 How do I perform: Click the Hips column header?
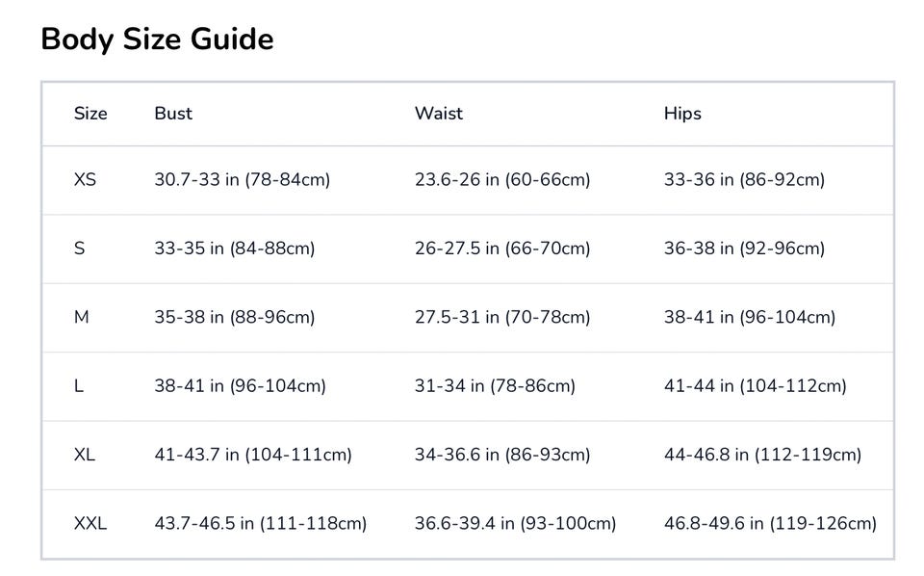pyautogui.click(x=682, y=114)
